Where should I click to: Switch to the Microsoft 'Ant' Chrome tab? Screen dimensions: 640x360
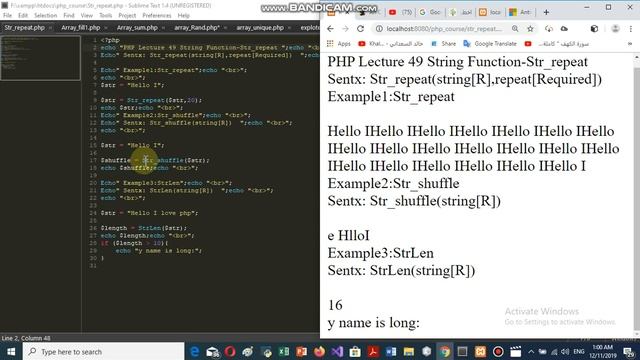coord(520,12)
